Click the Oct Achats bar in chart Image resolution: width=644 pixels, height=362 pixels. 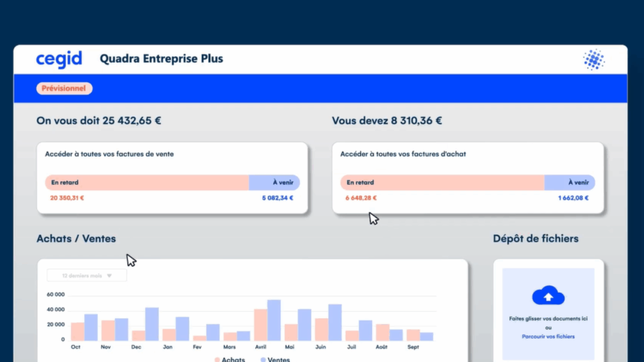point(77,332)
